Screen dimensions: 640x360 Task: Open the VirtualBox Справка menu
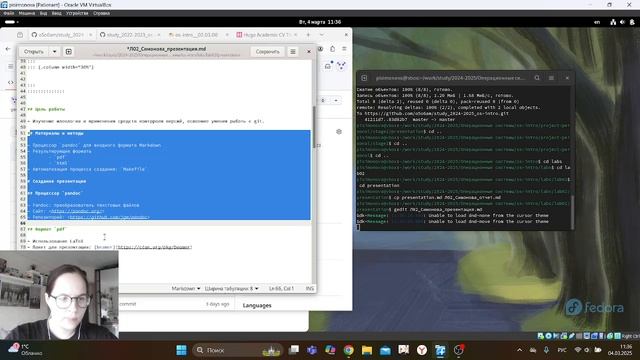pyautogui.click(x=101, y=13)
